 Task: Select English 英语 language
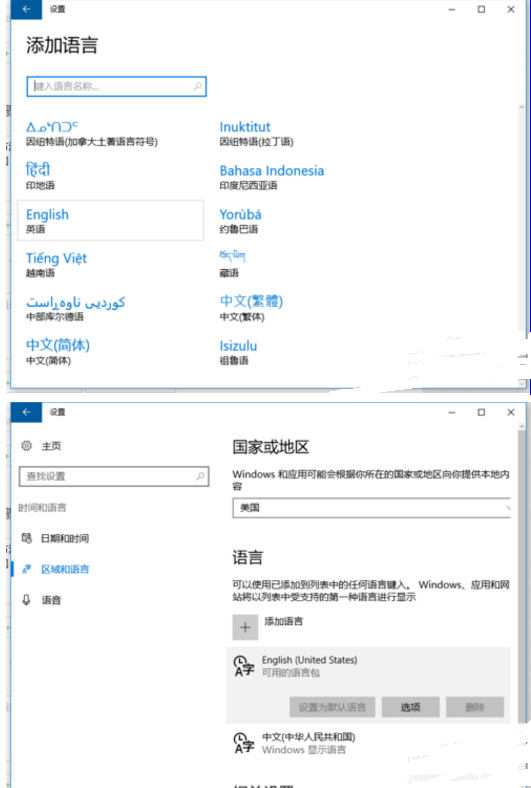(x=111, y=220)
